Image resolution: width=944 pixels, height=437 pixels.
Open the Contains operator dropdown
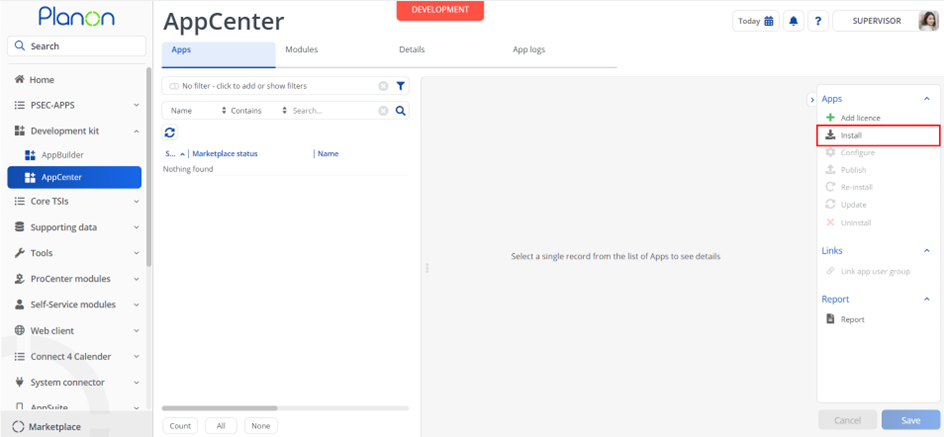tap(259, 111)
